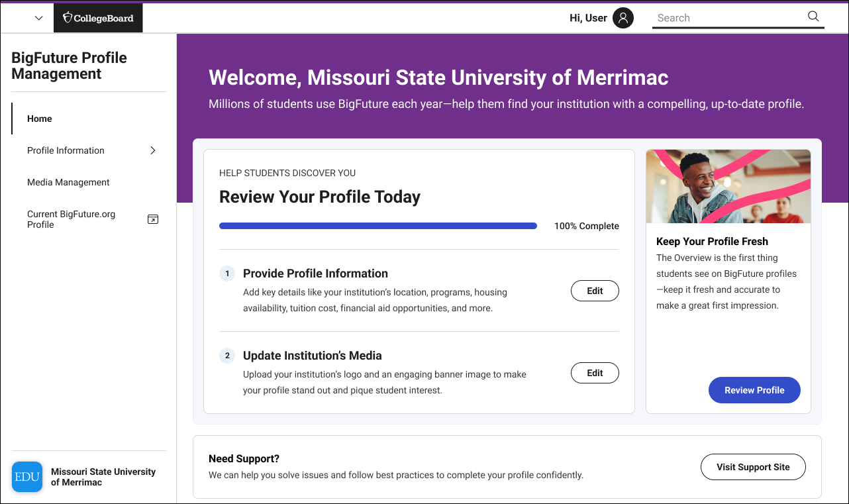Go to the Home sidebar item
The height and width of the screenshot is (504, 849).
click(40, 119)
